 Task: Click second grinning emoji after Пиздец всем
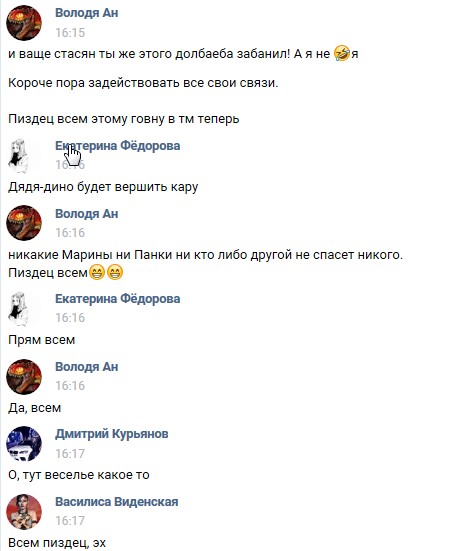coord(115,272)
